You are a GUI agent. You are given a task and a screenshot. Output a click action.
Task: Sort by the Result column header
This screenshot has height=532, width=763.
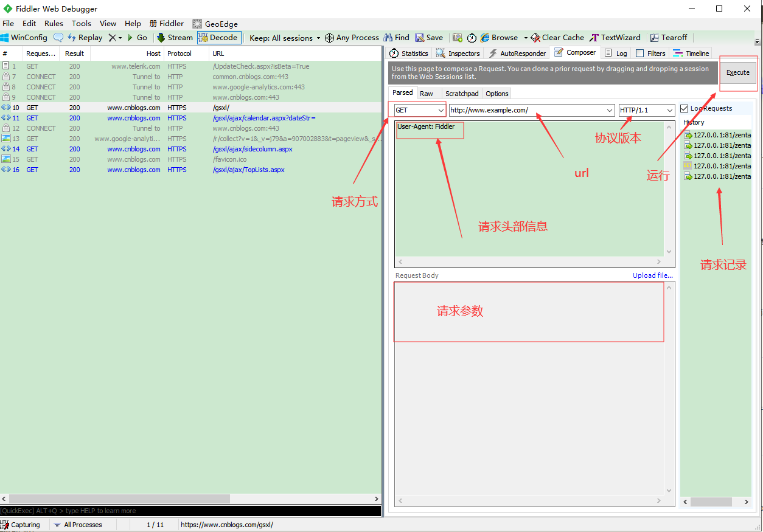(74, 54)
